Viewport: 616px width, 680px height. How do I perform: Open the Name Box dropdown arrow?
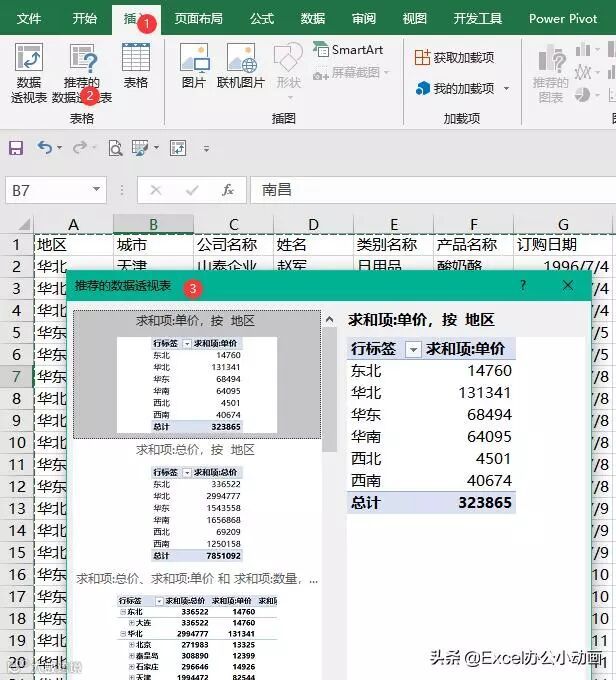point(96,189)
